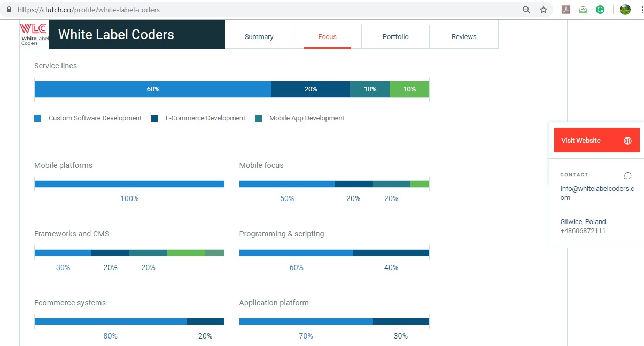Click the Mobile App Development legend item
Image resolution: width=644 pixels, height=346 pixels.
(x=307, y=118)
